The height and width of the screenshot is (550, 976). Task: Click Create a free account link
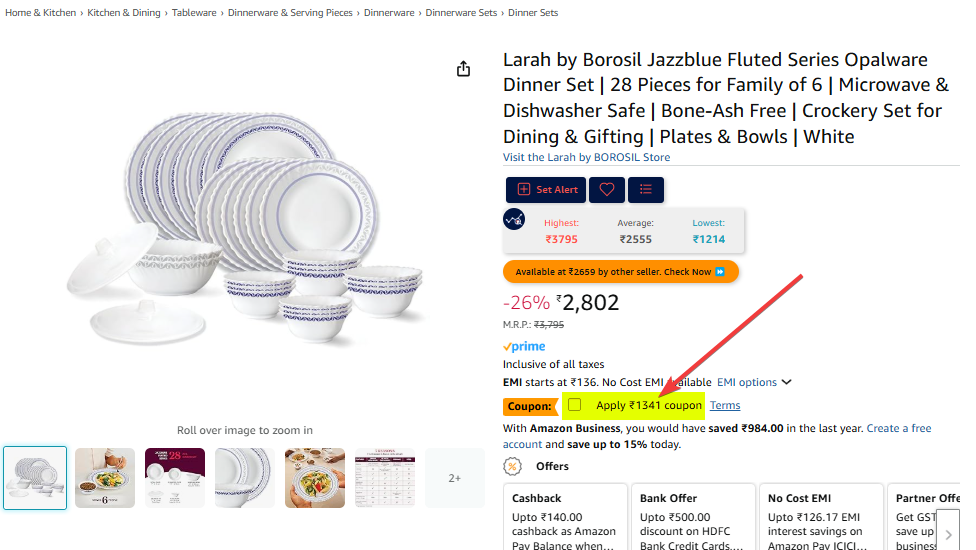(x=898, y=428)
